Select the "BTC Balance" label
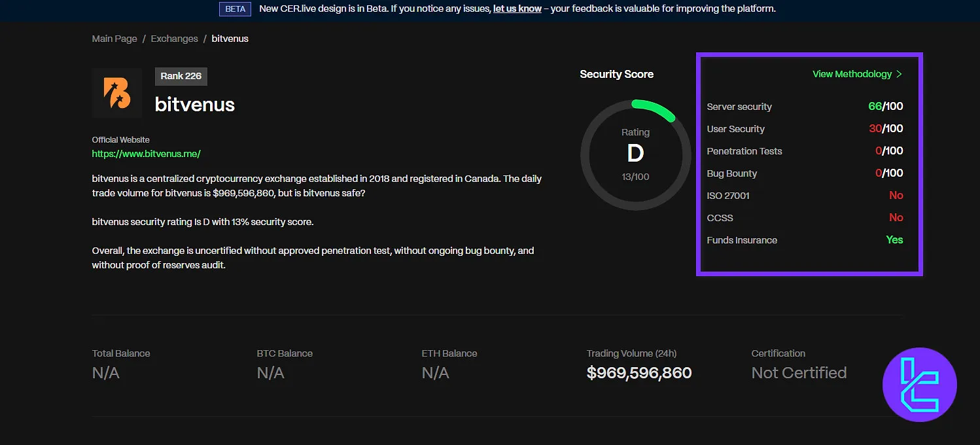 (x=285, y=353)
